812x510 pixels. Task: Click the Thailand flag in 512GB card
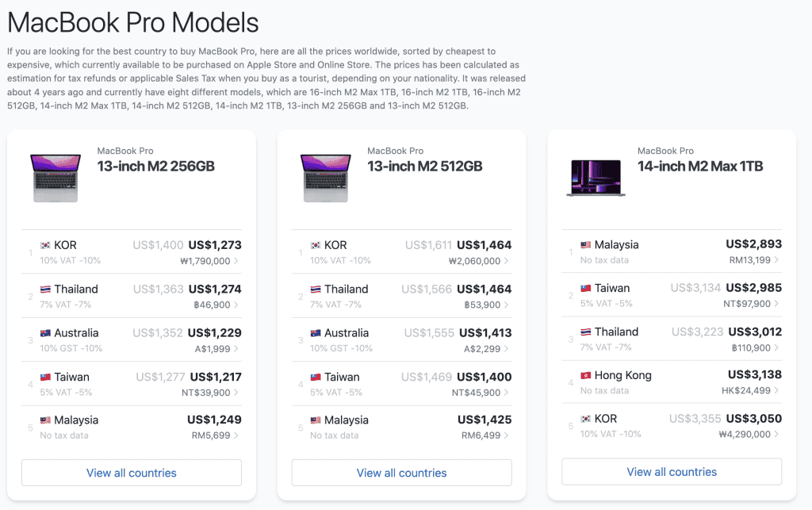[316, 290]
